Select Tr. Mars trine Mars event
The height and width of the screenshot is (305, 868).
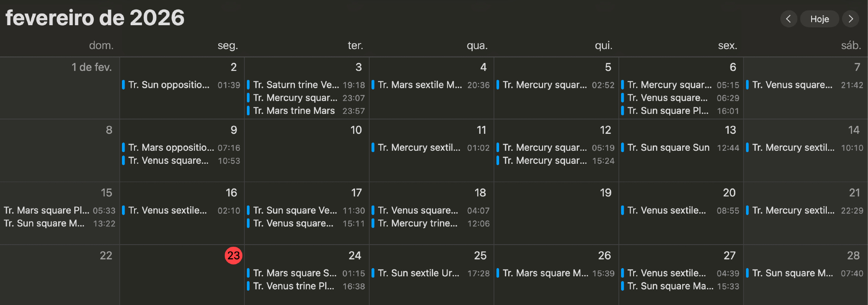(x=294, y=111)
